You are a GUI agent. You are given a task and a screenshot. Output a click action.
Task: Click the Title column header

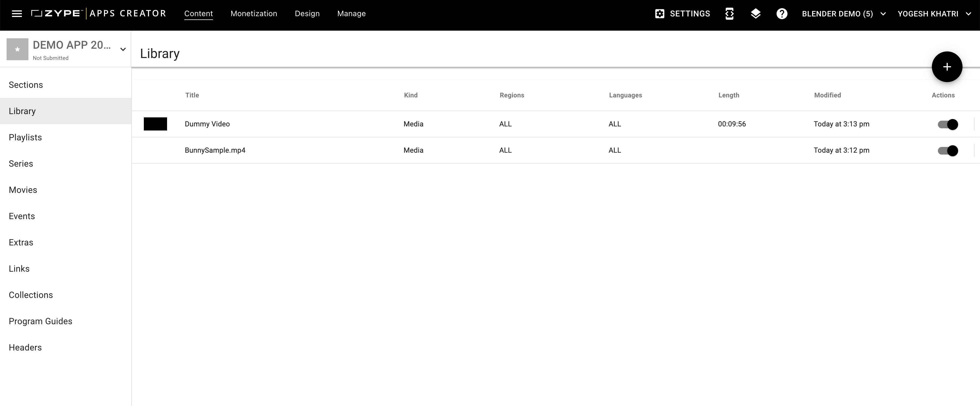192,95
